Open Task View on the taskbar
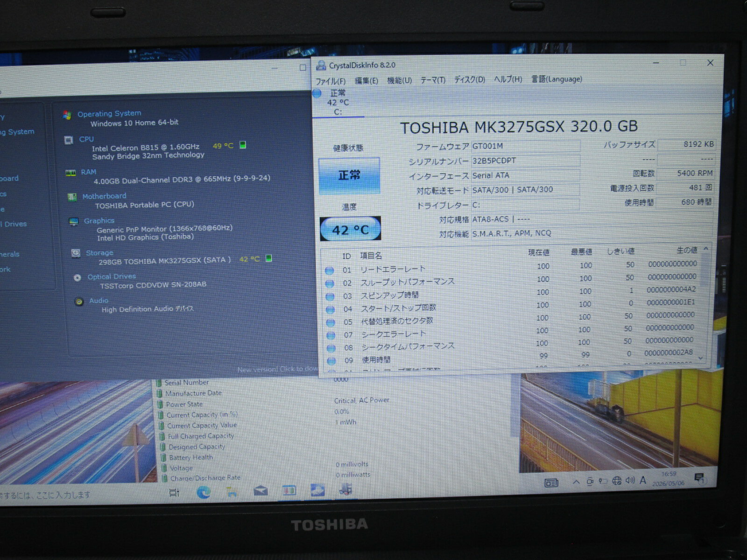This screenshot has height=560, width=747. [174, 492]
